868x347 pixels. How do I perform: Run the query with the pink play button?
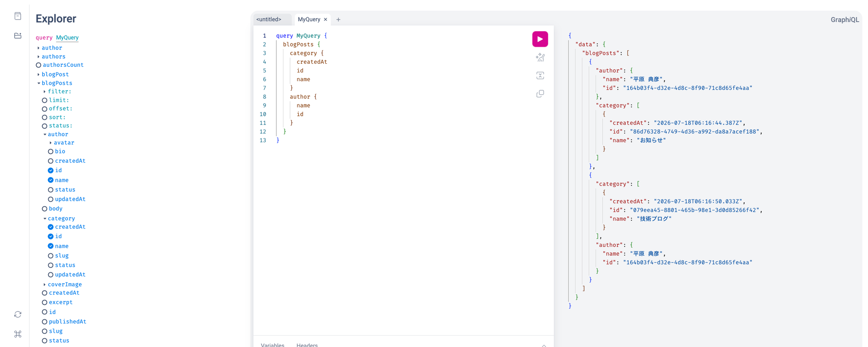pyautogui.click(x=540, y=39)
